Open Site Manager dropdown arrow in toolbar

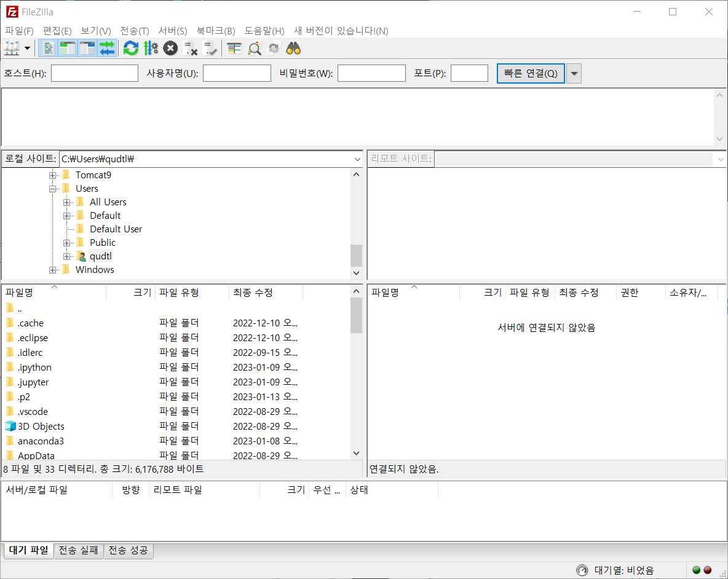tap(28, 48)
